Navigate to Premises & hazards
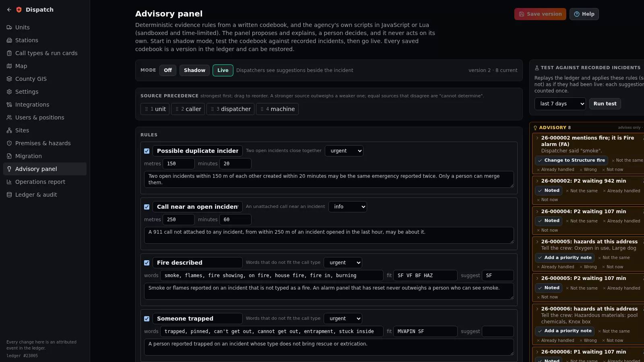Viewport: 644px width, 362px height. [x=45, y=143]
